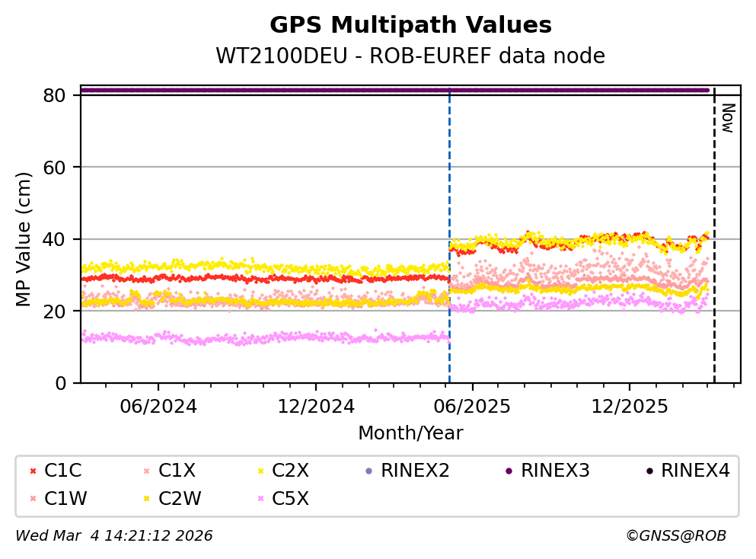Click the red C1C legend marker
This screenshot has height=559, width=756.
tap(31, 471)
